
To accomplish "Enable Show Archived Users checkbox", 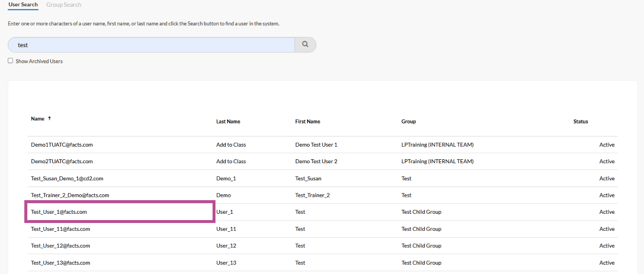I will pyautogui.click(x=10, y=61).
